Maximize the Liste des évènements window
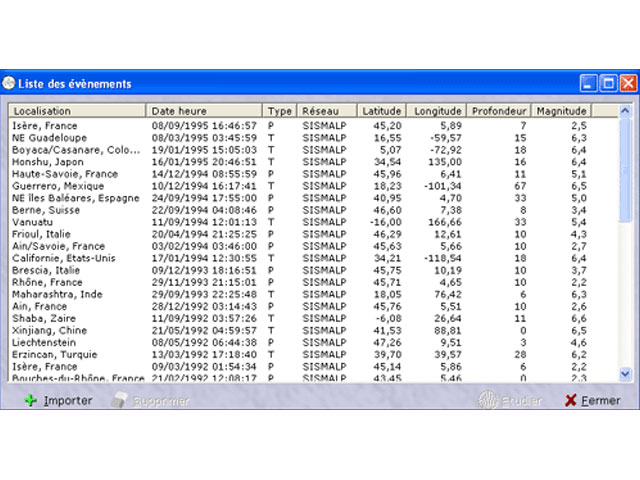 (608, 84)
